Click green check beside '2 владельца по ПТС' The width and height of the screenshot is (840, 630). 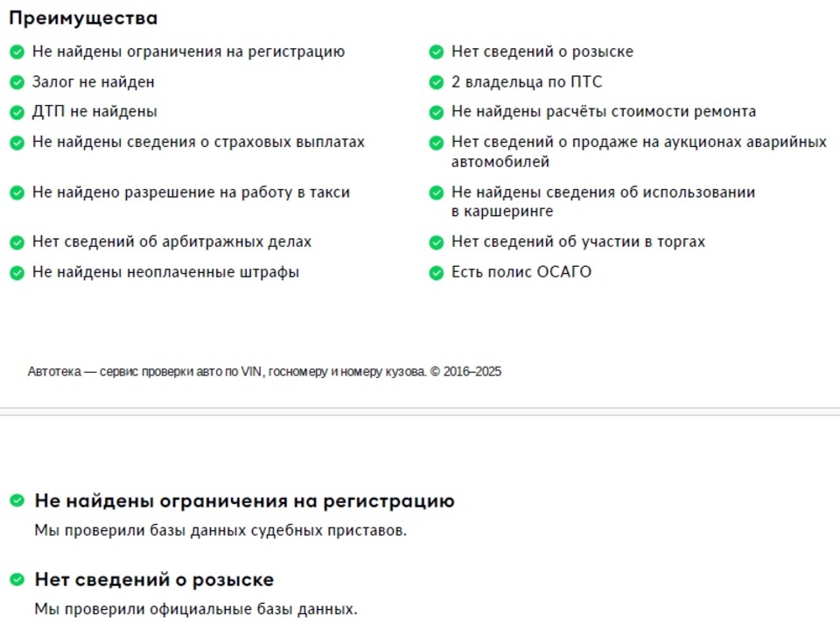(437, 82)
